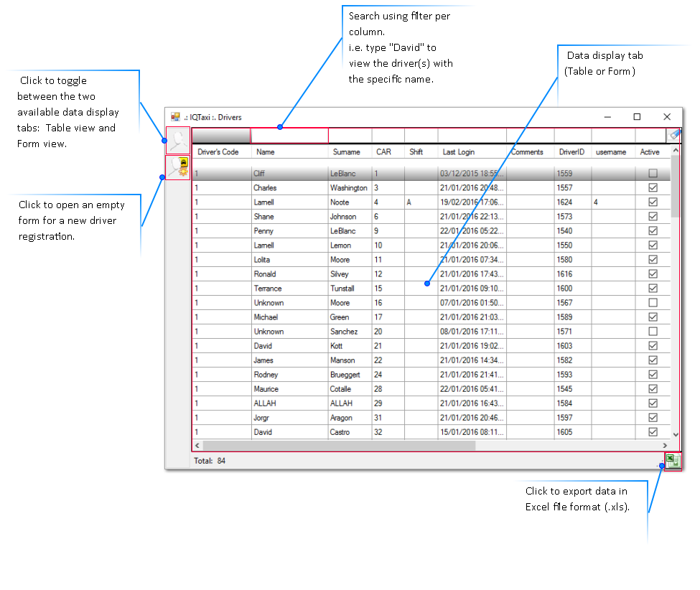Screen dimensions: 700x590
Task: Toggle Active checkbox for David Castro
Action: pos(653,431)
